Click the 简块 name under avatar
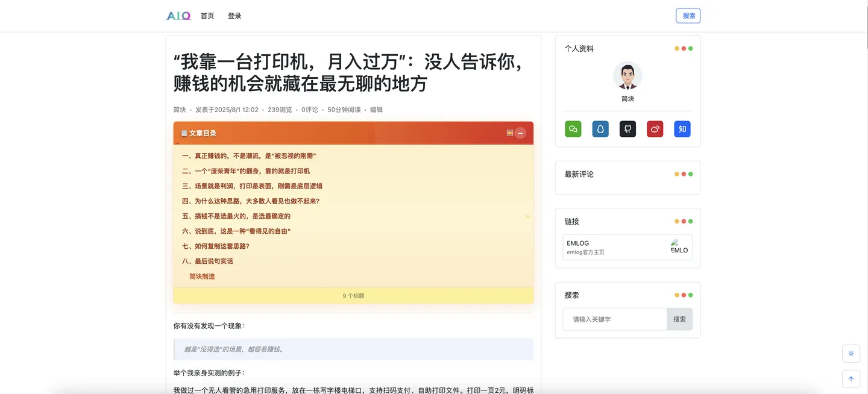 point(627,99)
